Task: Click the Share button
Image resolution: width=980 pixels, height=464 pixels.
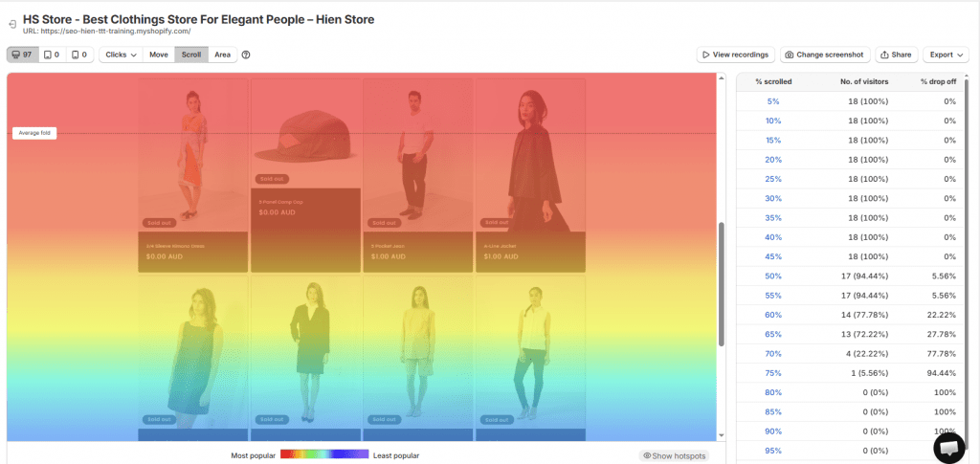Action: pos(896,55)
